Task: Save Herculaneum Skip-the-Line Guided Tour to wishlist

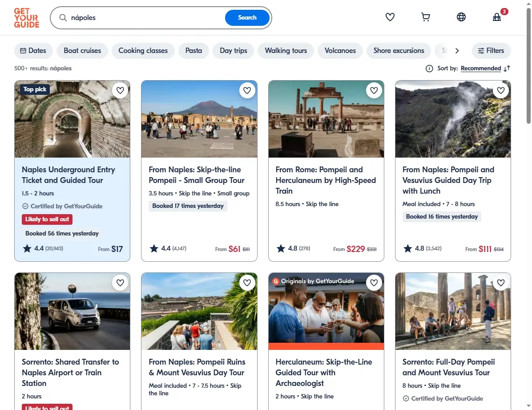Action: [x=374, y=283]
